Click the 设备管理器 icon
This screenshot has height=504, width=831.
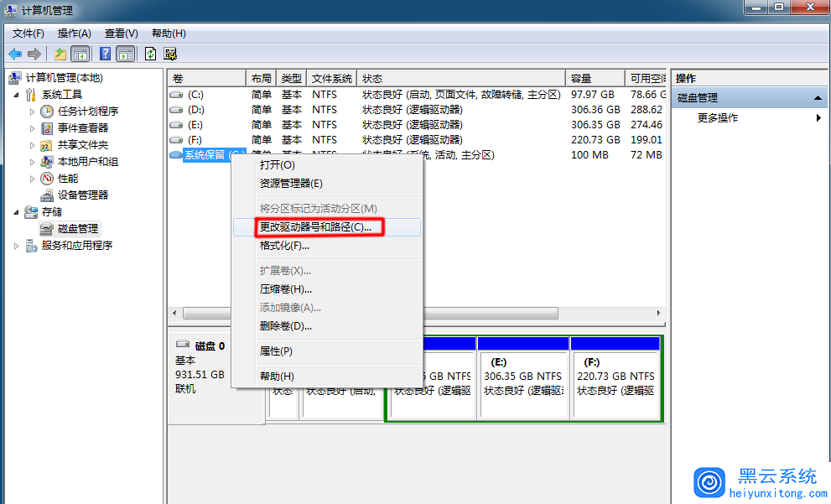point(47,195)
